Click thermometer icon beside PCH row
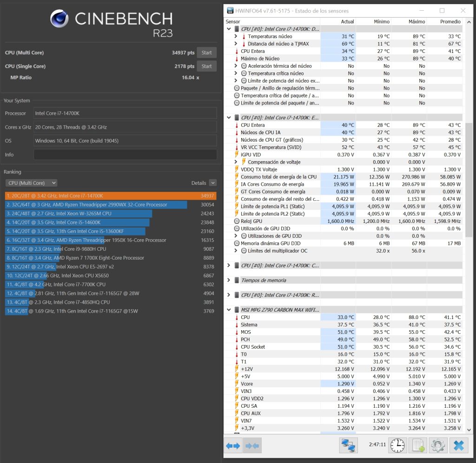Image resolution: width=476 pixels, height=463 pixels. [x=237, y=339]
